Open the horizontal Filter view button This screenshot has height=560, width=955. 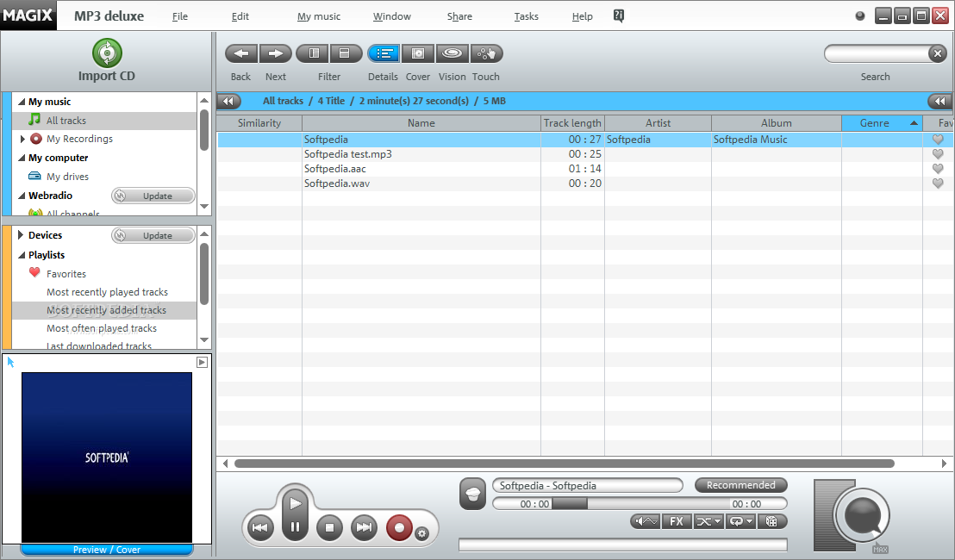(346, 53)
